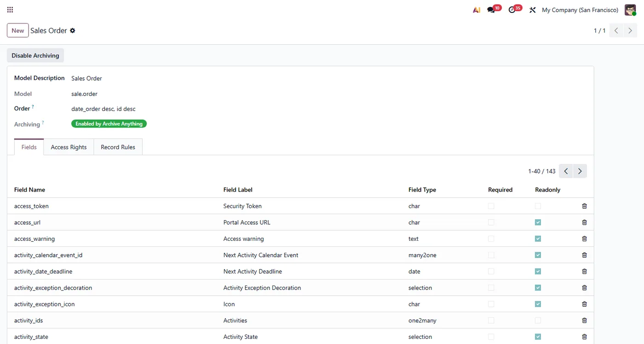644x344 pixels.
Task: Click the 1-40 / 143 pager range
Action: [x=542, y=171]
